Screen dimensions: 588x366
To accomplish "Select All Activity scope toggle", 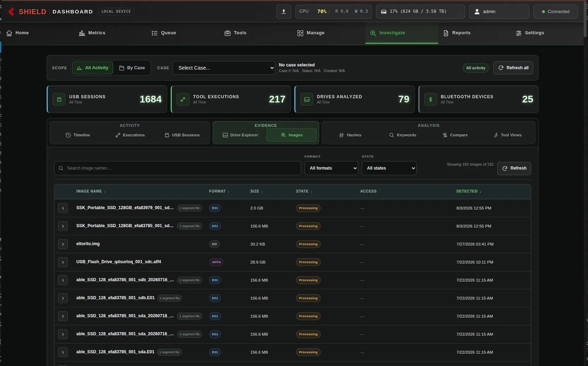I will pyautogui.click(x=93, y=68).
